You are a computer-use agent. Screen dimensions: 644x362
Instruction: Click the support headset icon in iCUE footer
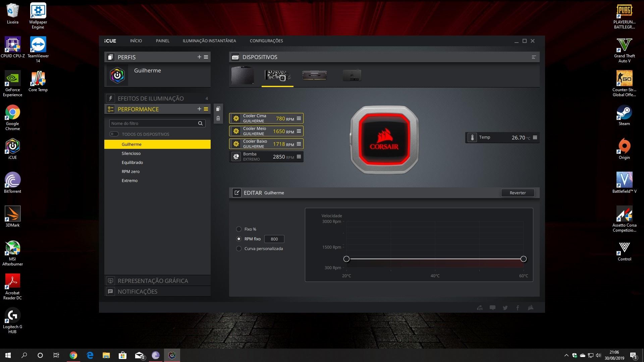coord(480,308)
